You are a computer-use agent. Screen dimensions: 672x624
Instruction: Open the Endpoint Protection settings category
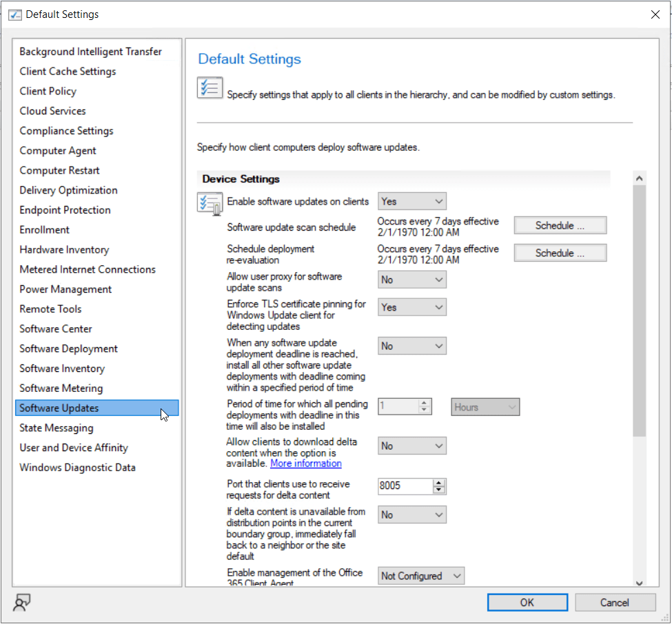click(65, 210)
